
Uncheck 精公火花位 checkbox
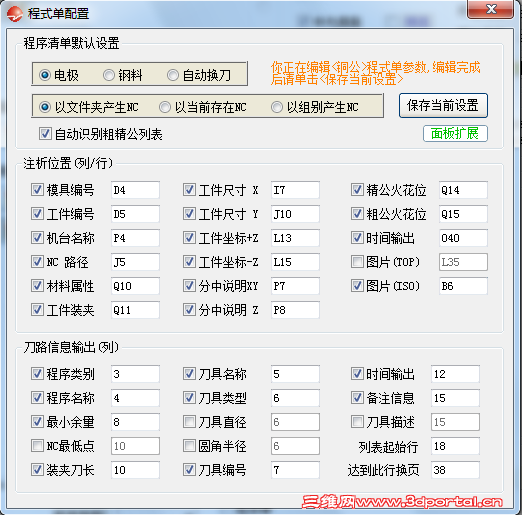[357, 190]
